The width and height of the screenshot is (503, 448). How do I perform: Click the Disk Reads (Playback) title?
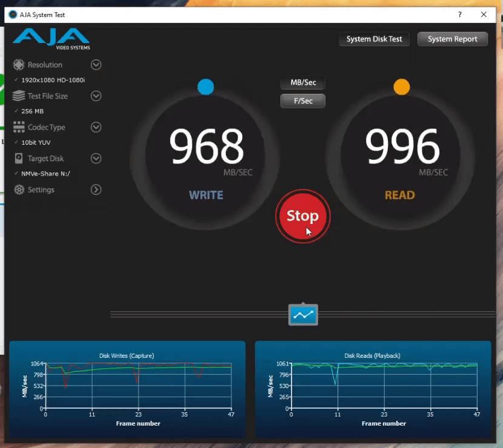point(372,356)
